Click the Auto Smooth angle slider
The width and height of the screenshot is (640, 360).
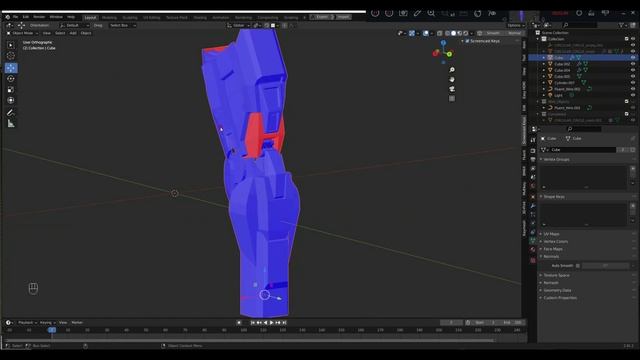(606, 266)
